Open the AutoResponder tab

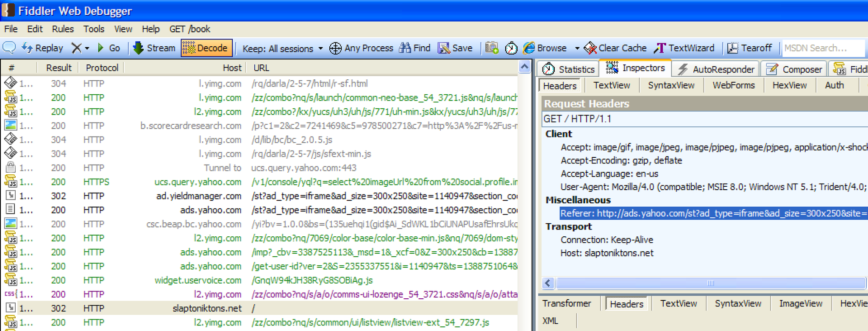[x=715, y=69]
